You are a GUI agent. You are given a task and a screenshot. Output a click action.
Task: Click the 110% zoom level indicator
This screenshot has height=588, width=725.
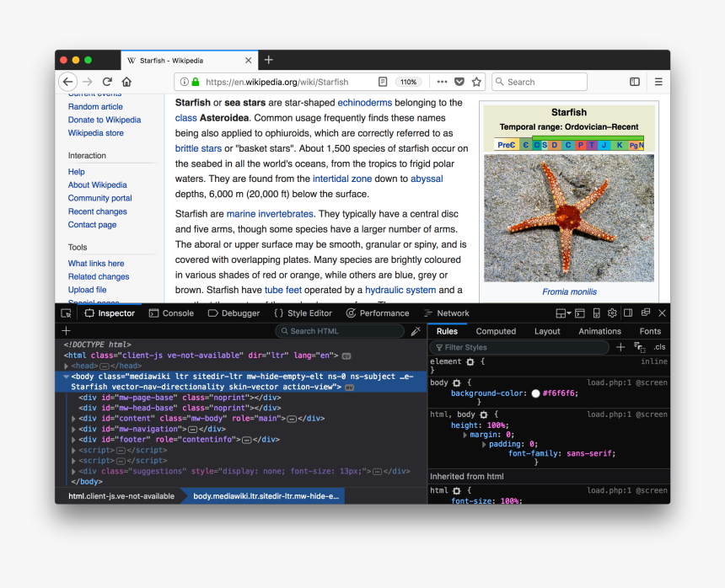point(408,82)
